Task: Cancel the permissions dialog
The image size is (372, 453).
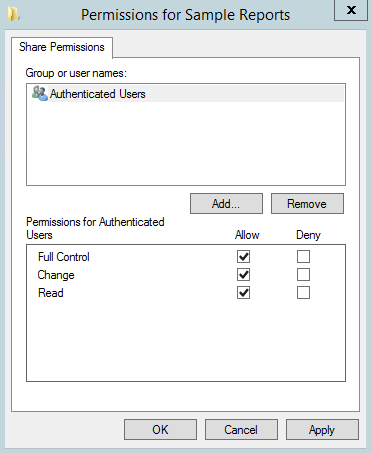Action: click(241, 429)
